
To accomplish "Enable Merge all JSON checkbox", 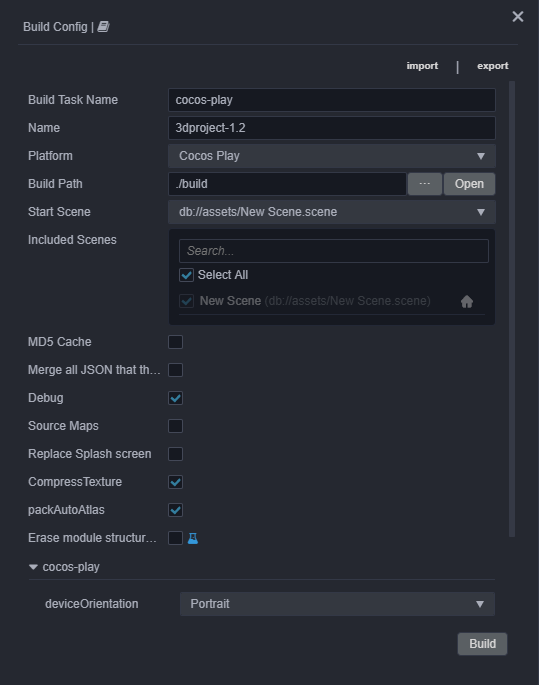I will point(176,370).
